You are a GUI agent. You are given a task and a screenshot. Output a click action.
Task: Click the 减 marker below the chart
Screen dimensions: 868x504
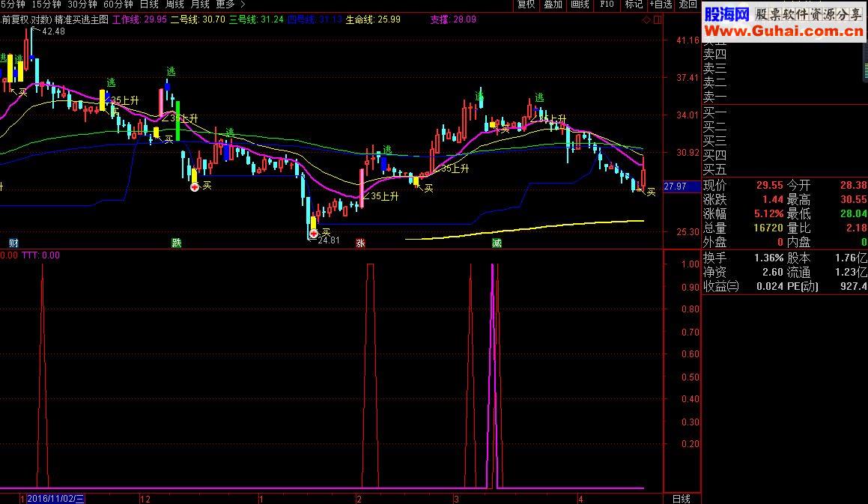(497, 243)
